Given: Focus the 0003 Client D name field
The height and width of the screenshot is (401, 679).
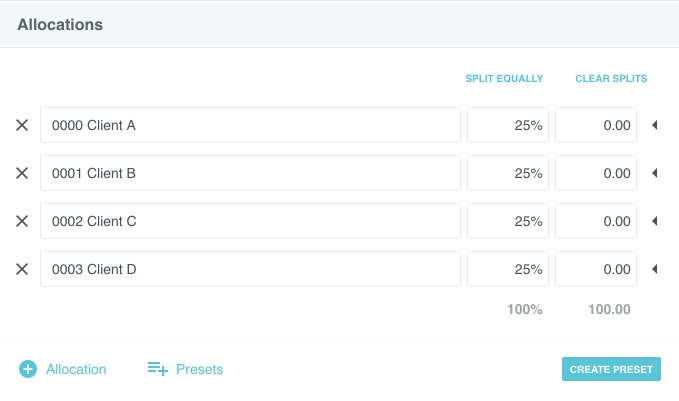Looking at the screenshot, I should [250, 269].
